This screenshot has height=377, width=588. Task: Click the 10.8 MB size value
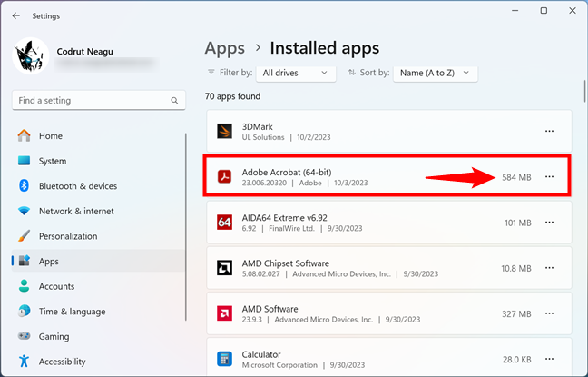click(516, 269)
